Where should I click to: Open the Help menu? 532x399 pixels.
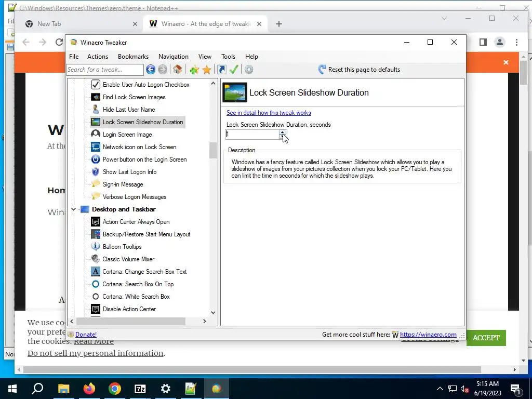pyautogui.click(x=252, y=57)
